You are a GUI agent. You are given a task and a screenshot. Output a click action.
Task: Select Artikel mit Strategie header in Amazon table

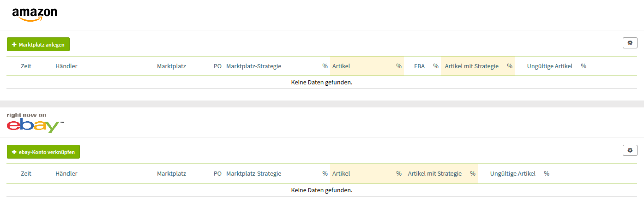click(472, 66)
